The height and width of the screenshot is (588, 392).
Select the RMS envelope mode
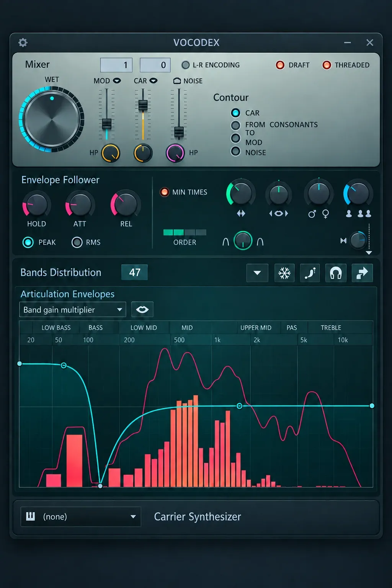[77, 242]
